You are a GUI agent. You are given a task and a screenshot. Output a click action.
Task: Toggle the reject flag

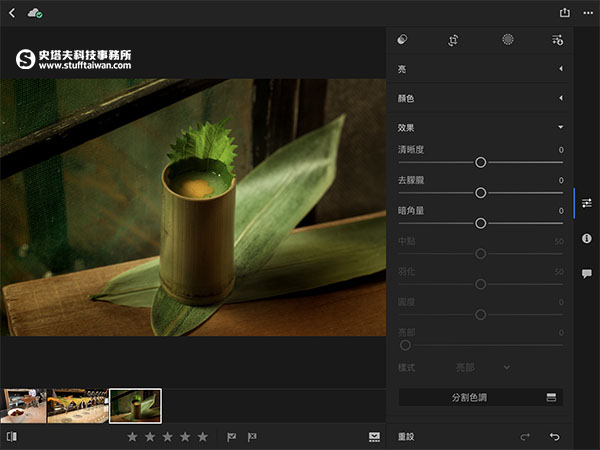(252, 437)
